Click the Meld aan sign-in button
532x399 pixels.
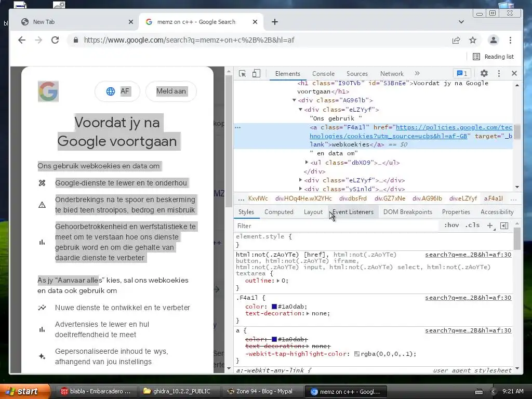click(x=171, y=91)
